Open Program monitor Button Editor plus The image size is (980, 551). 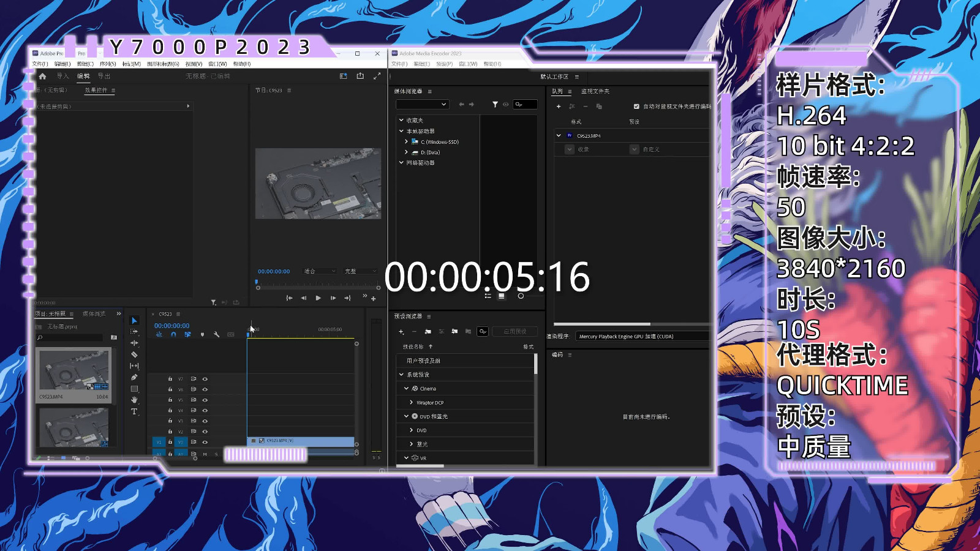pos(373,299)
